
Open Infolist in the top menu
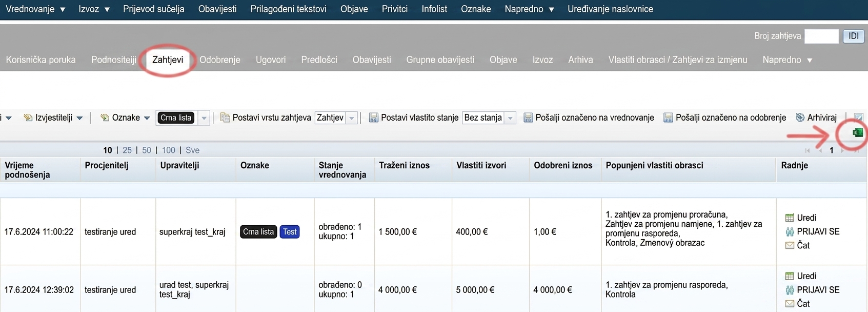click(434, 9)
